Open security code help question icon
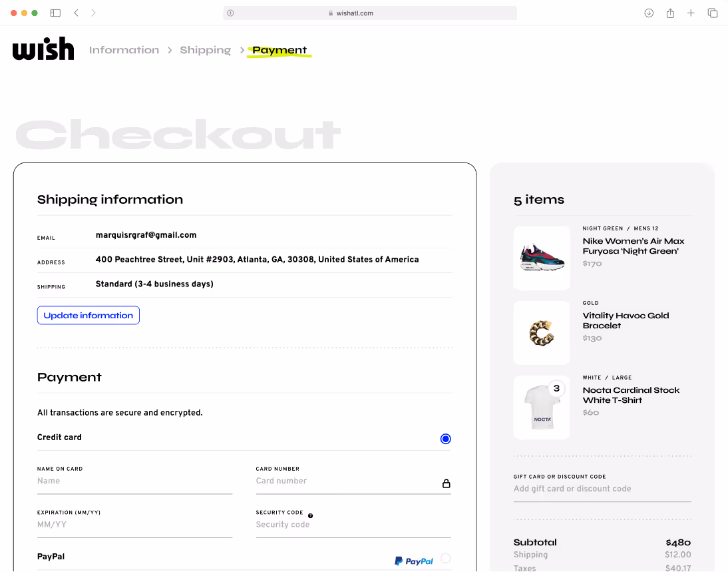728x572 pixels. click(x=310, y=515)
